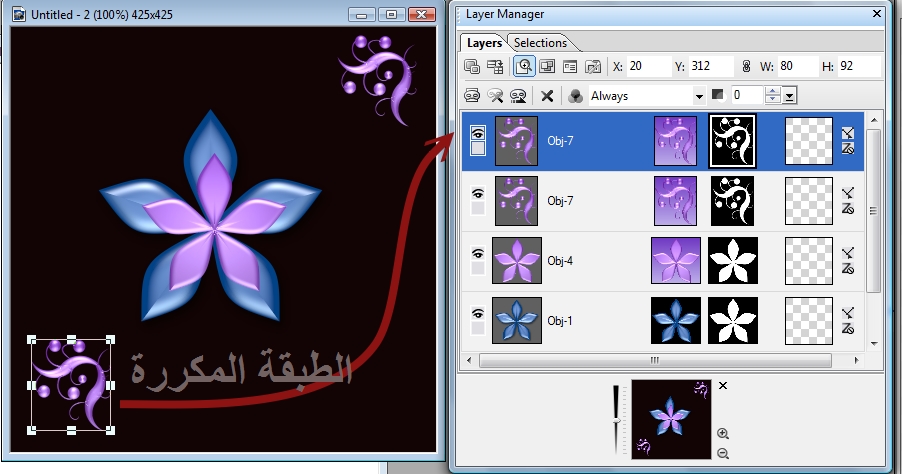902x474 pixels.
Task: Click the transparency value spinner arrows
Action: pyautogui.click(x=771, y=96)
